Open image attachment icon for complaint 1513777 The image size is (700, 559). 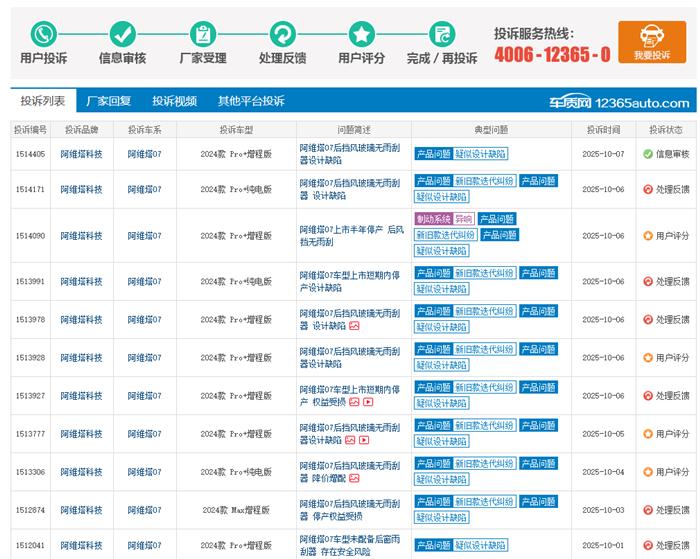pos(350,440)
